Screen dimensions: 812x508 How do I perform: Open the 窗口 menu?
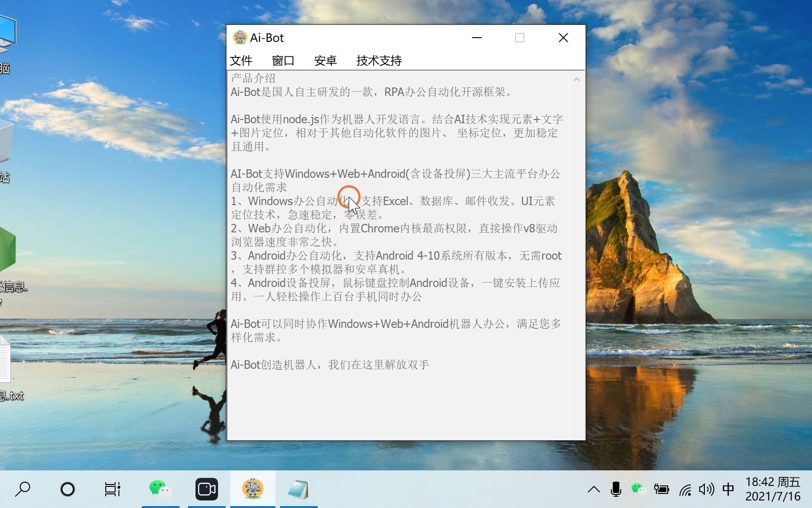click(283, 61)
